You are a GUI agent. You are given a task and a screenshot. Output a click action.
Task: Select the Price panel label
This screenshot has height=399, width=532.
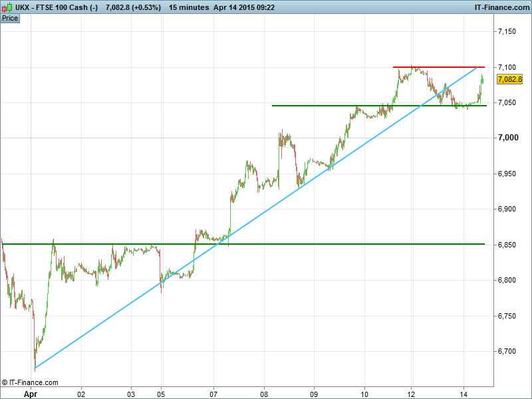(x=10, y=18)
